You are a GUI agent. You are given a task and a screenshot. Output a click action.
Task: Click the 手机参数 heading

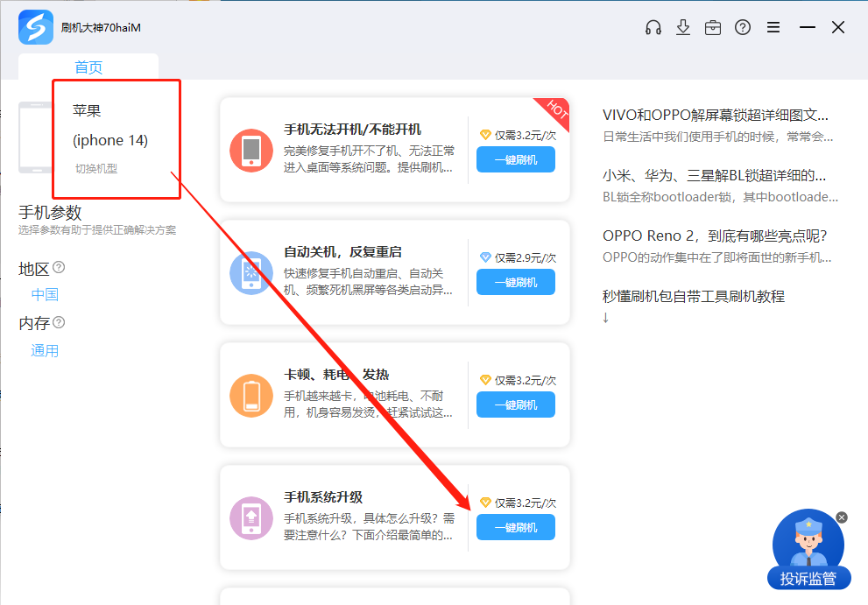click(51, 213)
